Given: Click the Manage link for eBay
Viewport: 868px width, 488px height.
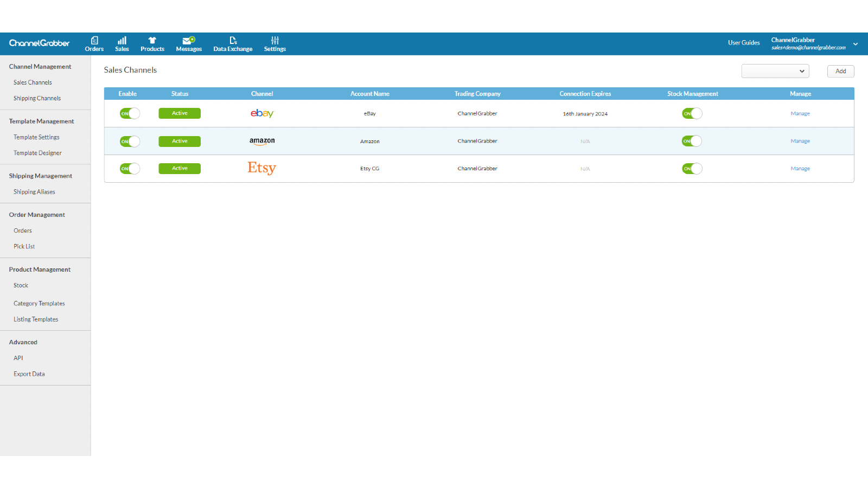Looking at the screenshot, I should [x=800, y=113].
